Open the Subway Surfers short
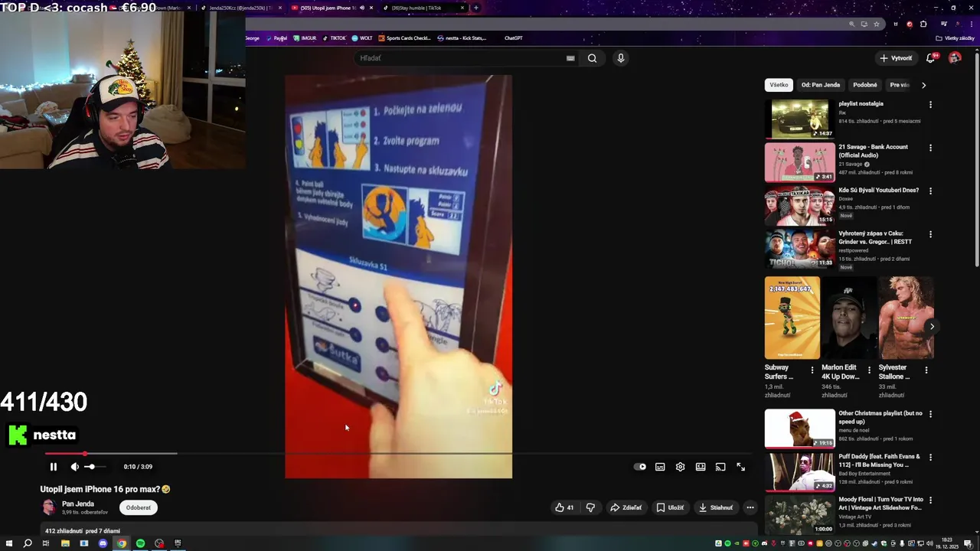 tap(792, 318)
